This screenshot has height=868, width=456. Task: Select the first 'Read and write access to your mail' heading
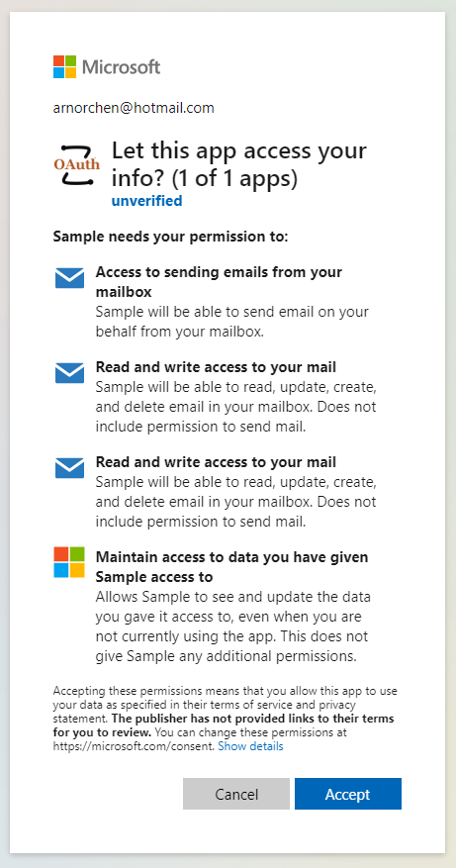(x=216, y=367)
